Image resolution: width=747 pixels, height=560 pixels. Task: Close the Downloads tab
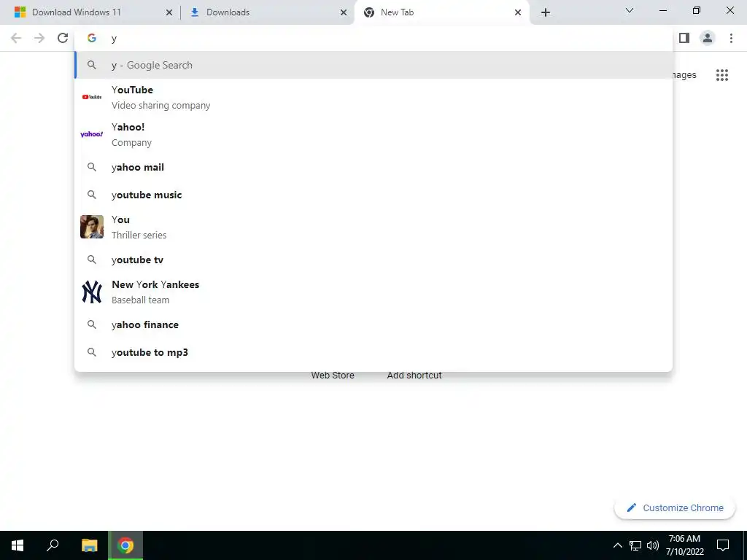[344, 12]
